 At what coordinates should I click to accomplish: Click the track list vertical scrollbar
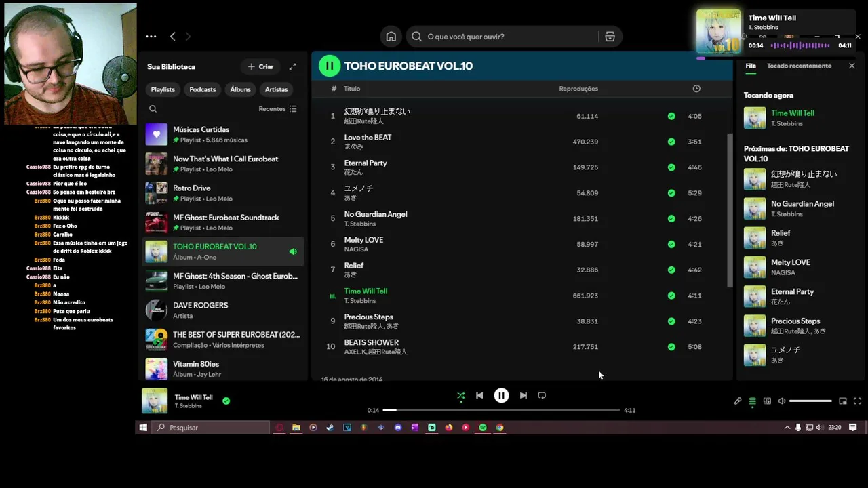730,210
